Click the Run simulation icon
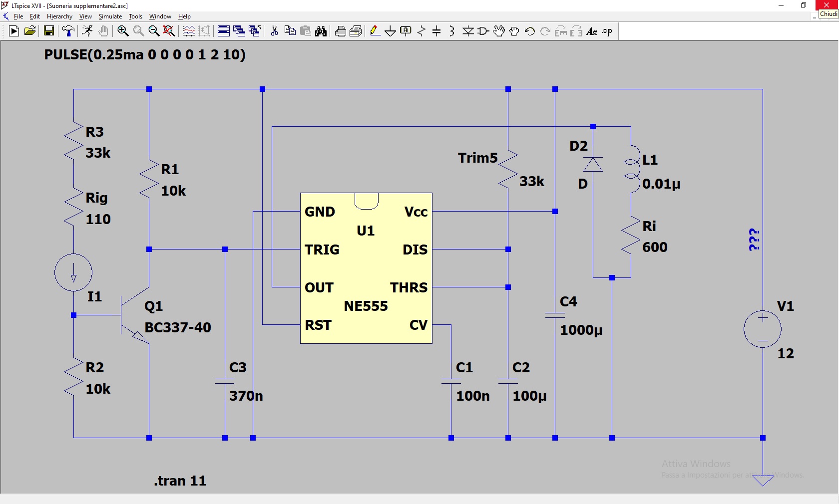 pyautogui.click(x=14, y=31)
